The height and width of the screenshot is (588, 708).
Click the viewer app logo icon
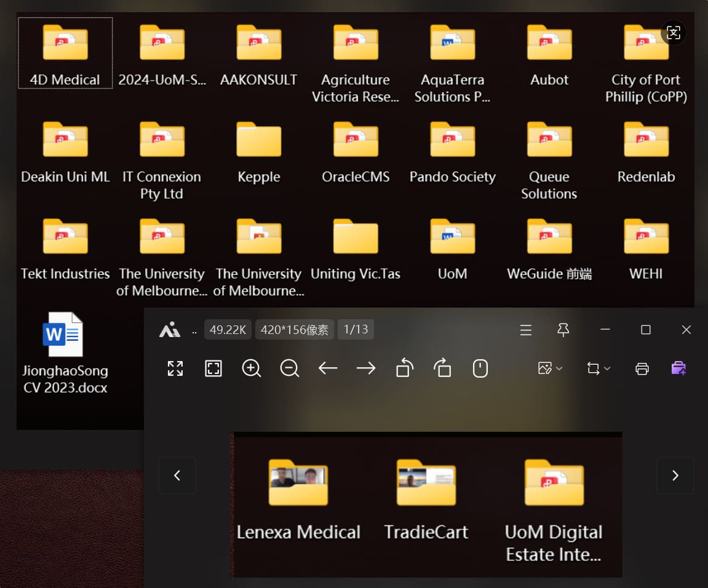point(170,330)
